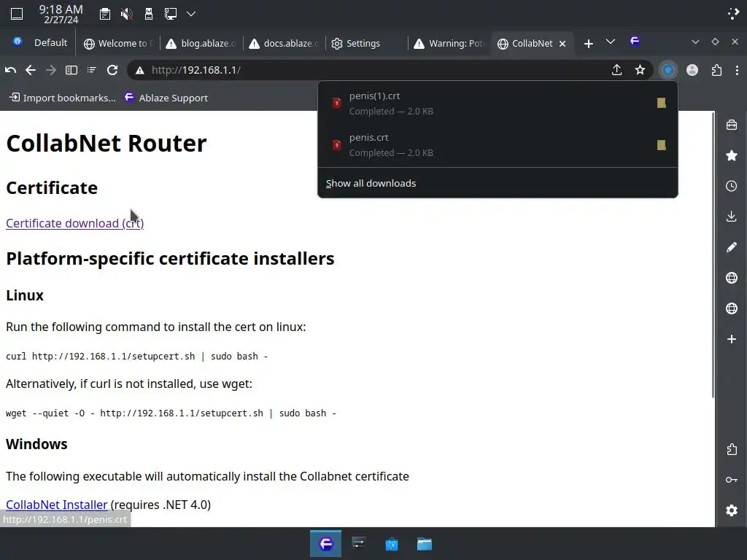Open extensions puzzle icon in right sidebar
The height and width of the screenshot is (560, 747).
click(x=732, y=449)
